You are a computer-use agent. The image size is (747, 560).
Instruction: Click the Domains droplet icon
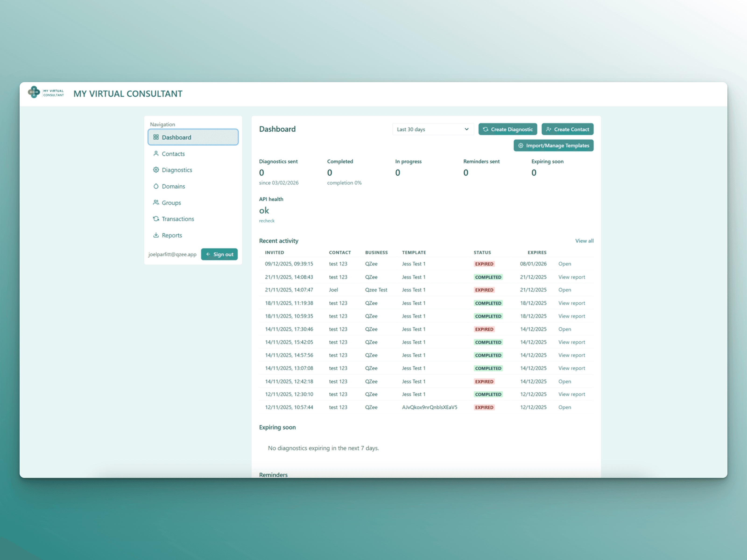(x=156, y=186)
